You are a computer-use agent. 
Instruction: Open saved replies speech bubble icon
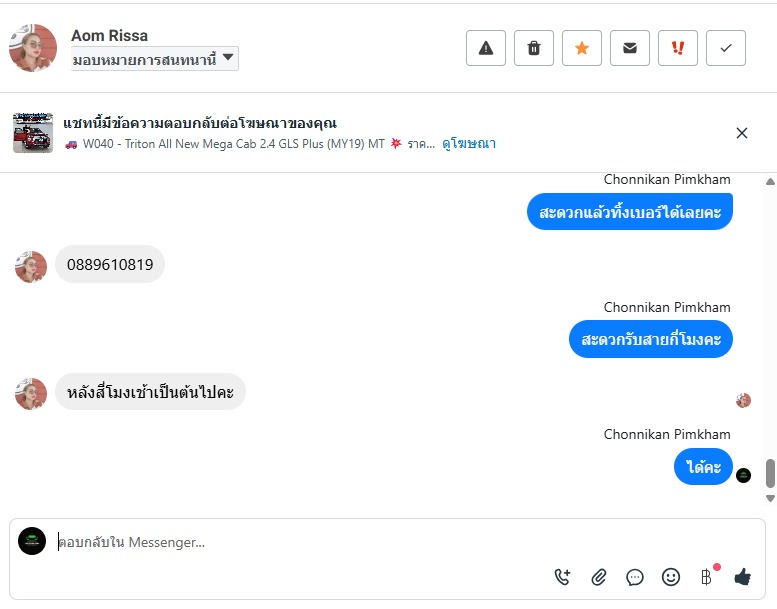click(x=635, y=577)
